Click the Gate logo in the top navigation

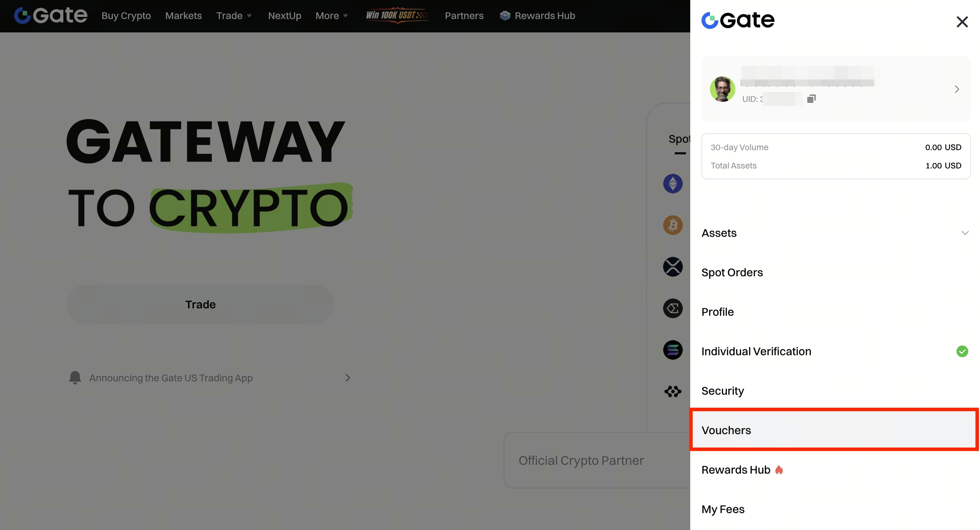coord(51,16)
